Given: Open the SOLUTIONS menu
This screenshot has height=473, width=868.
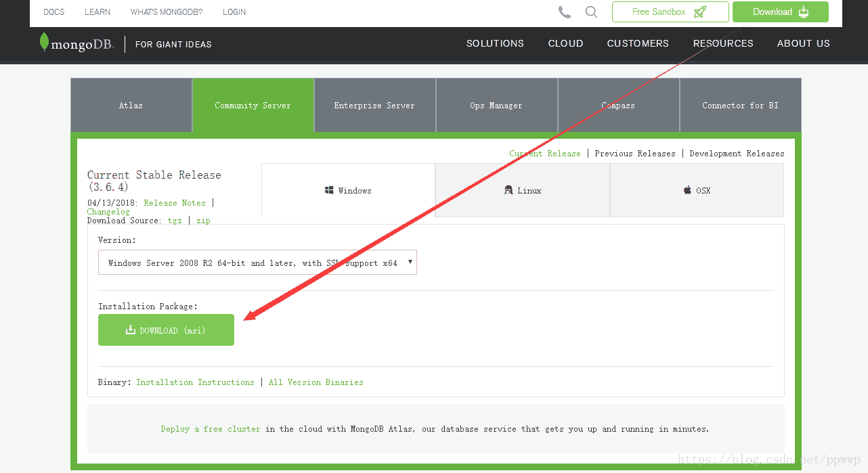Looking at the screenshot, I should (x=495, y=43).
